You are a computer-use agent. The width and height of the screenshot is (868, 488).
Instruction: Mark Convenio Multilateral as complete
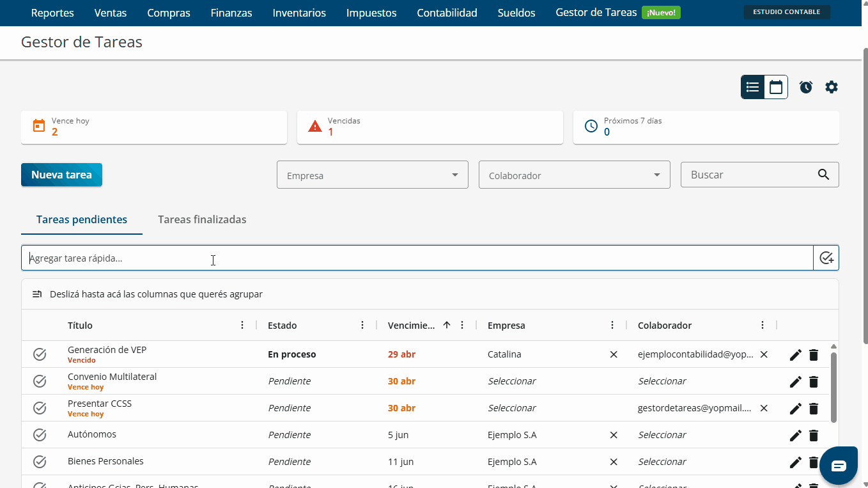click(x=40, y=381)
